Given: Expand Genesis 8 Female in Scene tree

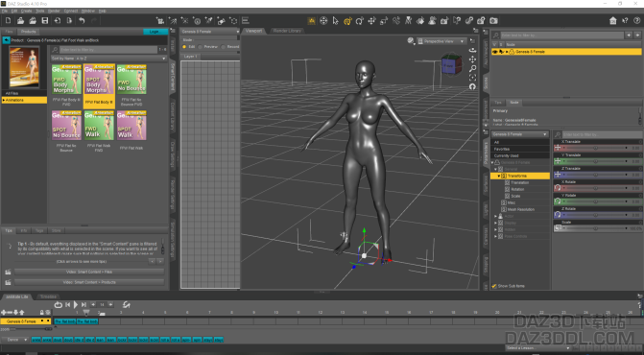Looking at the screenshot, I should (x=507, y=52).
